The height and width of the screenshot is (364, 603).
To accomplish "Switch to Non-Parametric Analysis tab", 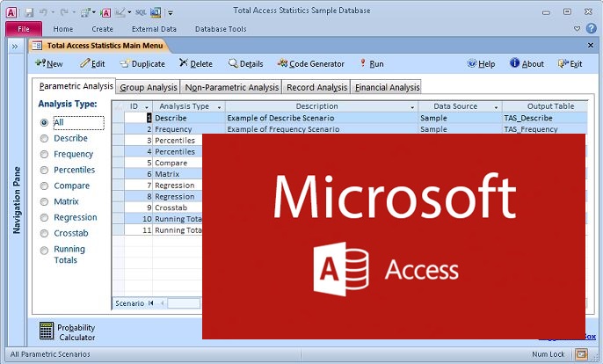I will pos(231,87).
